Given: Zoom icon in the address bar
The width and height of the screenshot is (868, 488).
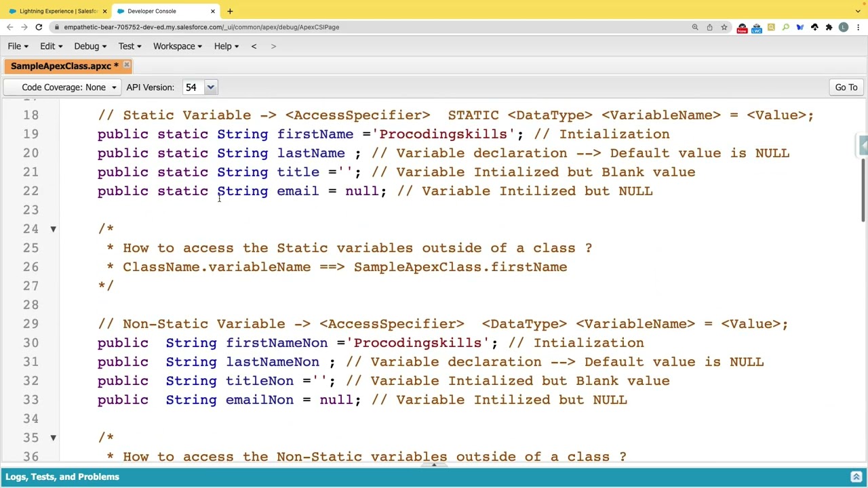Looking at the screenshot, I should (x=695, y=27).
